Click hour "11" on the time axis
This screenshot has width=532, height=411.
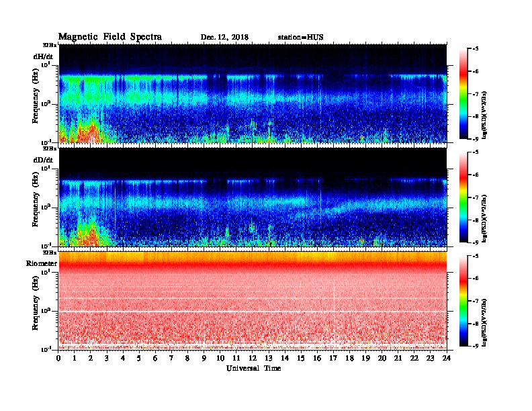click(x=236, y=358)
